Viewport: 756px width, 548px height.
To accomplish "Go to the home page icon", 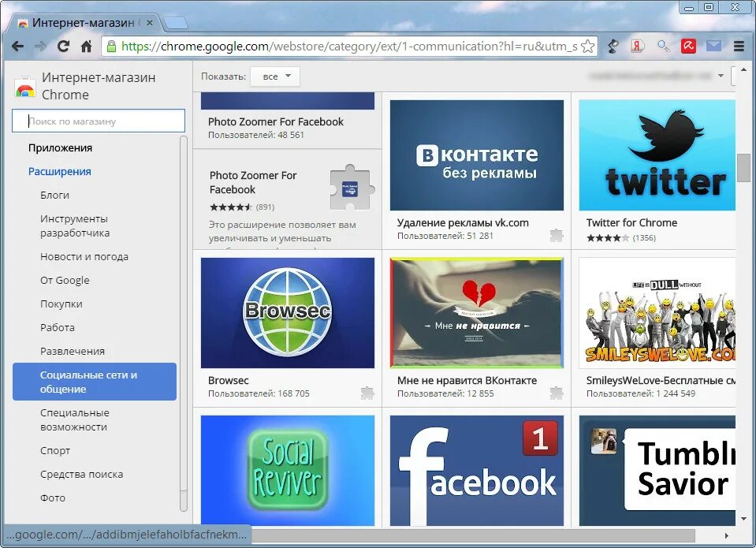I will (x=86, y=47).
